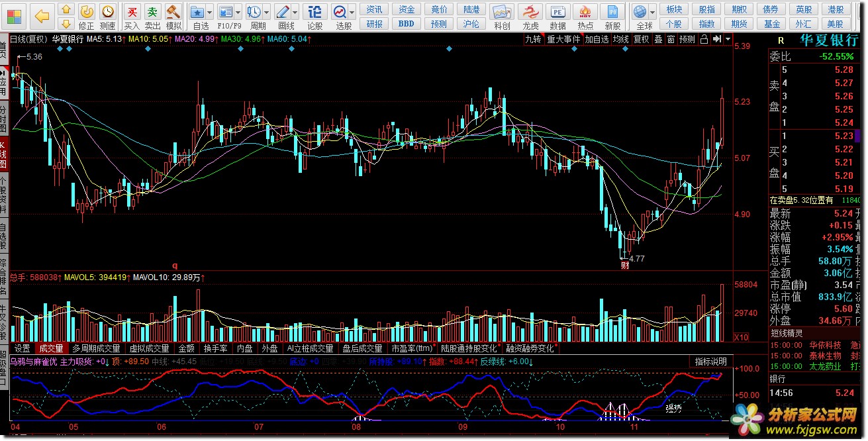Click the 华夏银行 stock name header
Screen dimensions: 868x441
[828, 40]
